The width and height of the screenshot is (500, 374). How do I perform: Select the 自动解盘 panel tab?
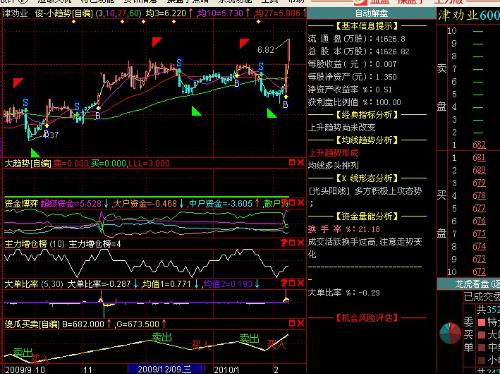pos(371,14)
